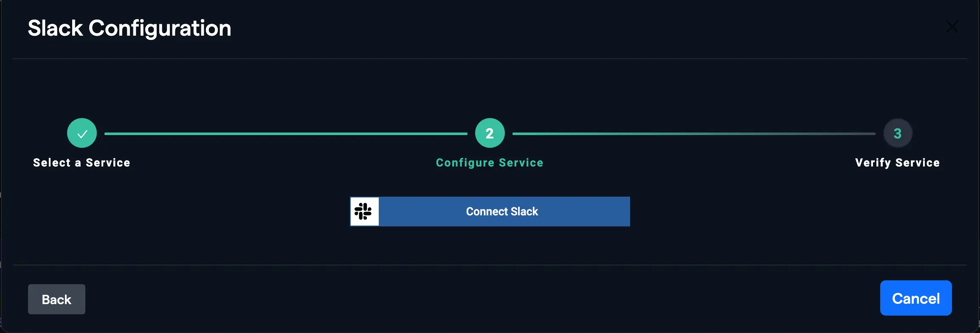Click the divider line below the title
980x333 pixels.
490,59
